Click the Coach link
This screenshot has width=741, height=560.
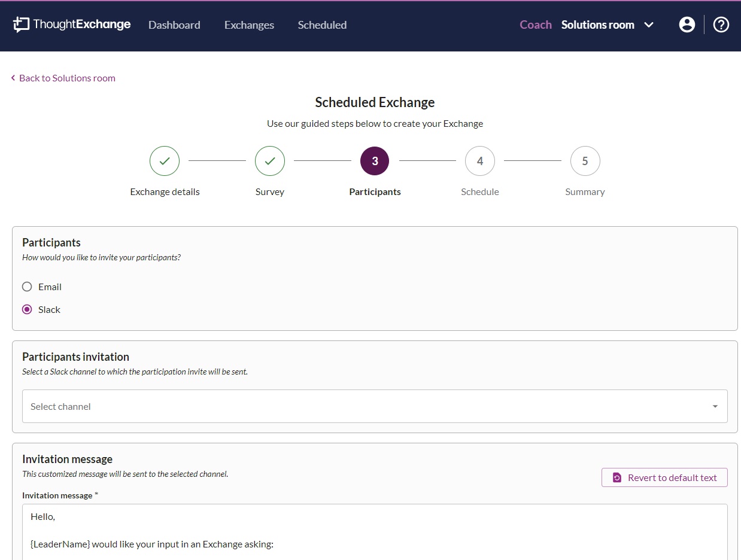[x=536, y=25]
